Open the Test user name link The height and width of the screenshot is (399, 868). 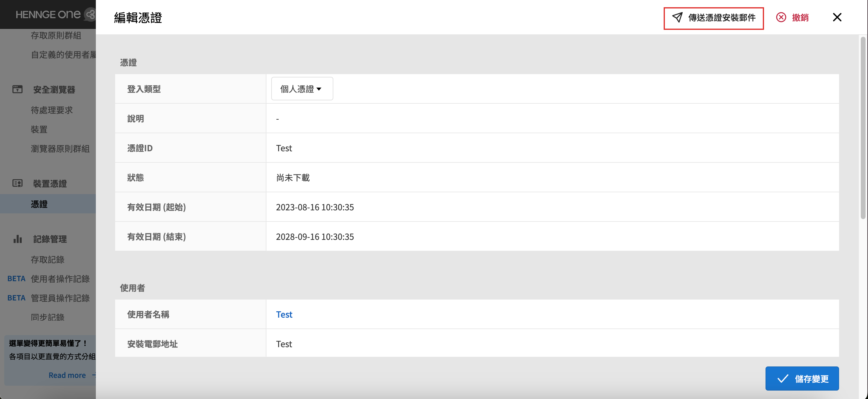click(x=284, y=314)
